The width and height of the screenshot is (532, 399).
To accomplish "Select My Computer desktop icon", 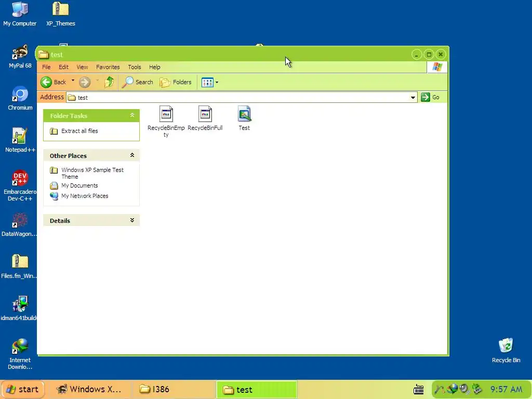I will pos(20,14).
